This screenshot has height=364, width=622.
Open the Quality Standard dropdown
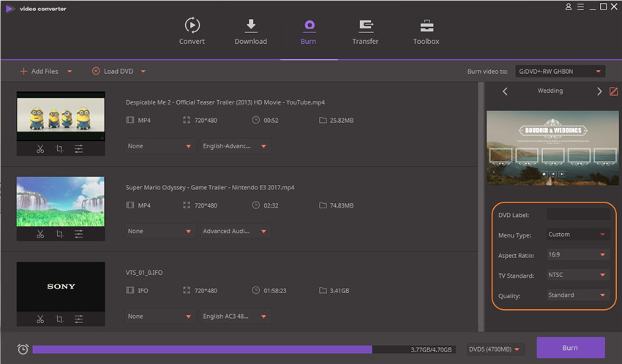click(578, 295)
